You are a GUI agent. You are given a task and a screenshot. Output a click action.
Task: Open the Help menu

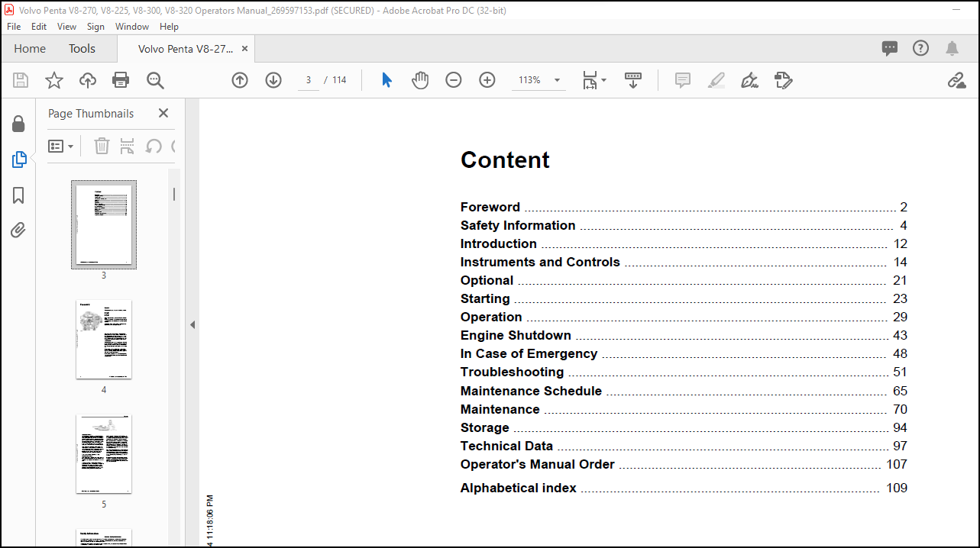click(169, 26)
